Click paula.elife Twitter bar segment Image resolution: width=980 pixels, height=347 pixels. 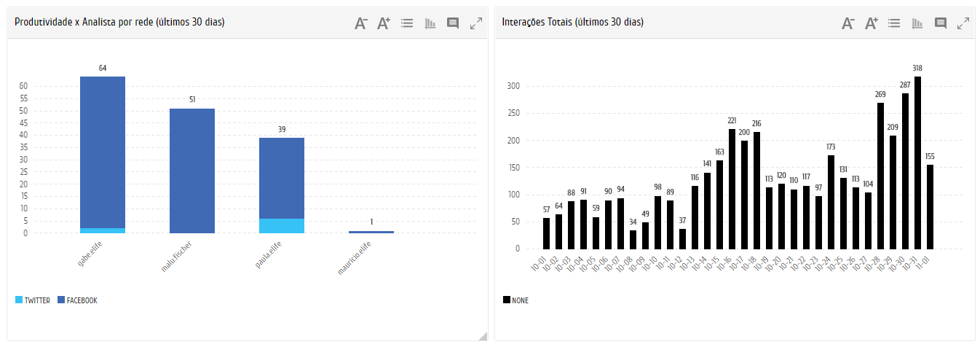pyautogui.click(x=282, y=226)
